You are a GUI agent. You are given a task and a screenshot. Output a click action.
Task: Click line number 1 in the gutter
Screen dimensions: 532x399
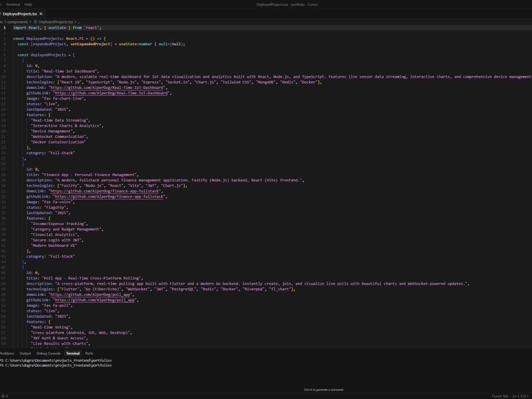pyautogui.click(x=4, y=28)
